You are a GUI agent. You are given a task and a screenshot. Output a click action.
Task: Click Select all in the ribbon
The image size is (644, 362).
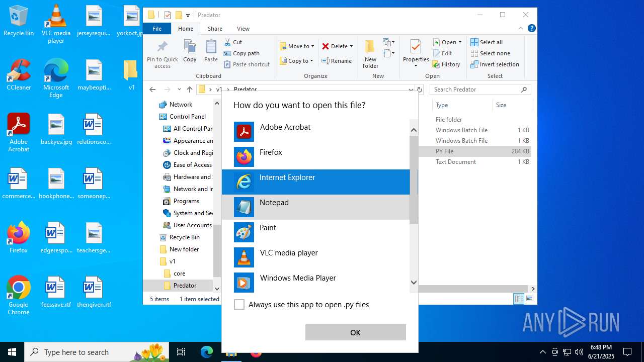coord(487,42)
